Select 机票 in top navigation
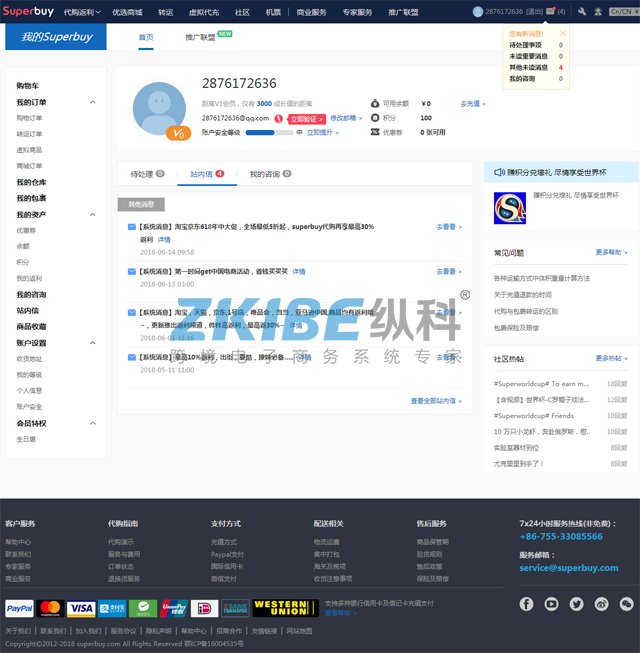 click(x=273, y=12)
